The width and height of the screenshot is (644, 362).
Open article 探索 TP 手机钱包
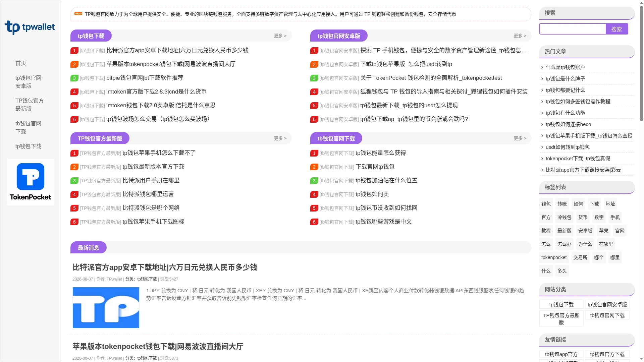tap(443, 50)
